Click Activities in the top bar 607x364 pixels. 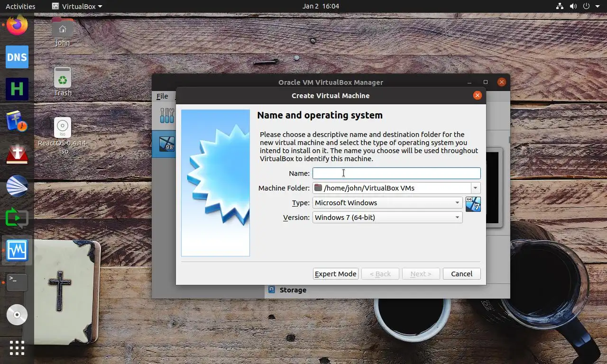click(20, 6)
